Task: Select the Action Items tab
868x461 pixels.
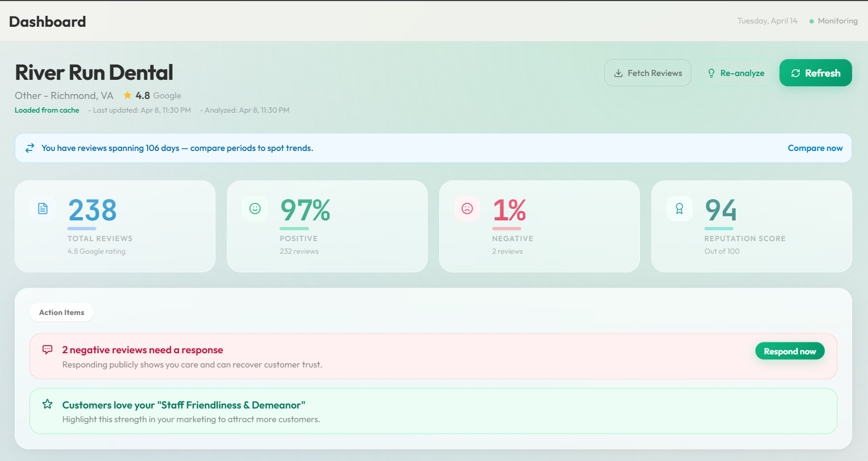Action: pyautogui.click(x=62, y=312)
